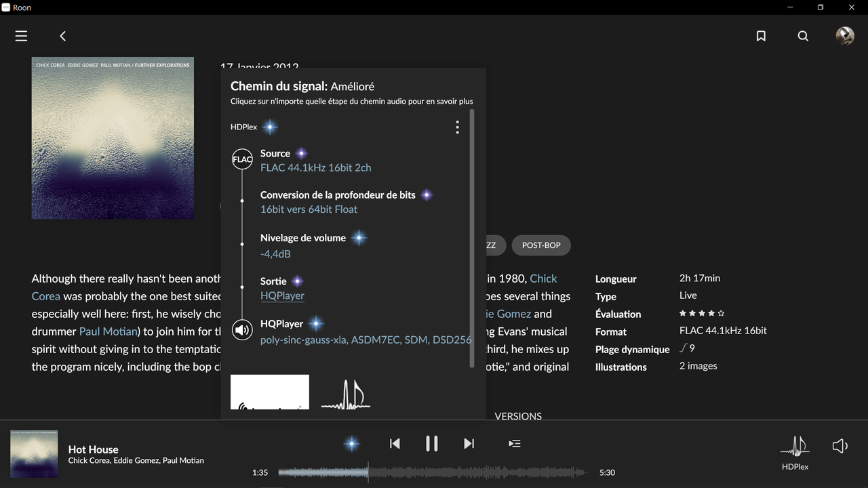This screenshot has width=868, height=488.
Task: Open artists Chick Corea, Eddie Gomez, Paul Motian
Action: pyautogui.click(x=136, y=461)
